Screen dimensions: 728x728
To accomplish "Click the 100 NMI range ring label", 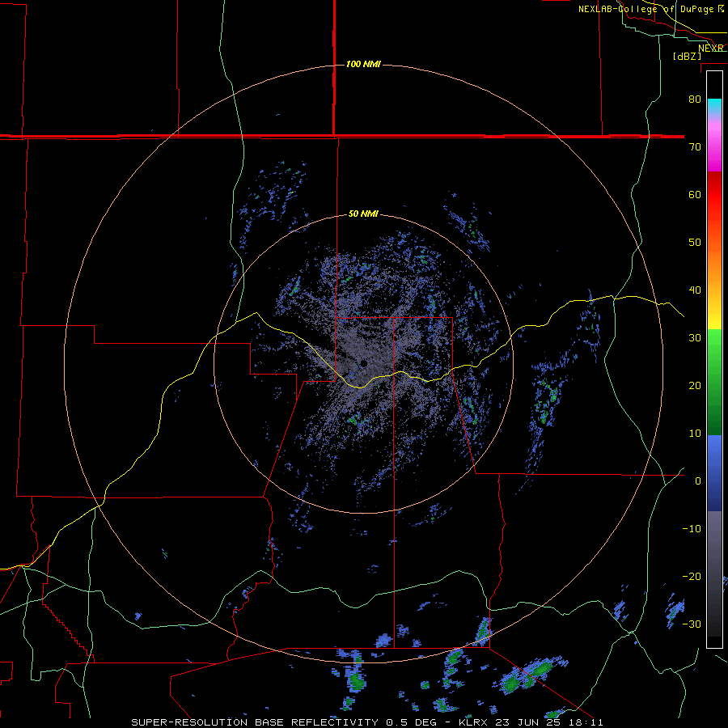I will coord(363,64).
